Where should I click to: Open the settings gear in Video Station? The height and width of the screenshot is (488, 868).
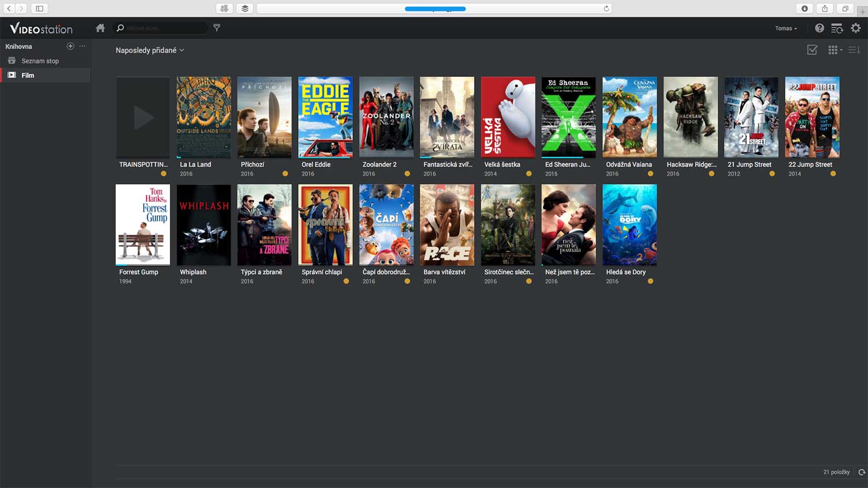pyautogui.click(x=856, y=28)
